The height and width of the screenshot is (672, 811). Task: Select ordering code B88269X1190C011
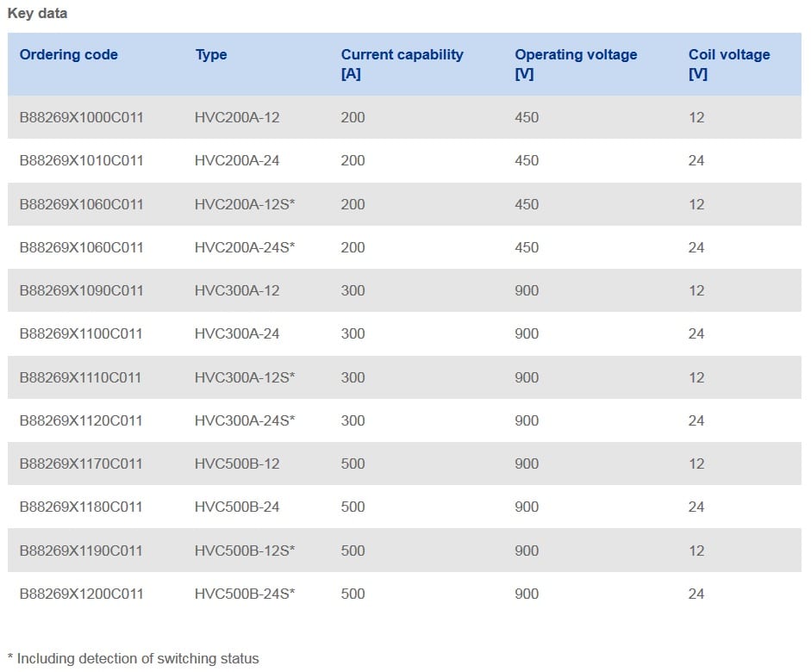point(81,551)
